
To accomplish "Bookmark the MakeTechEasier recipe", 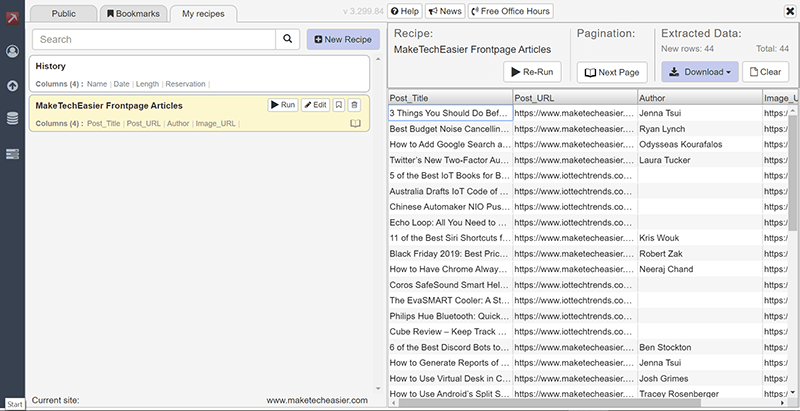I will coord(339,104).
